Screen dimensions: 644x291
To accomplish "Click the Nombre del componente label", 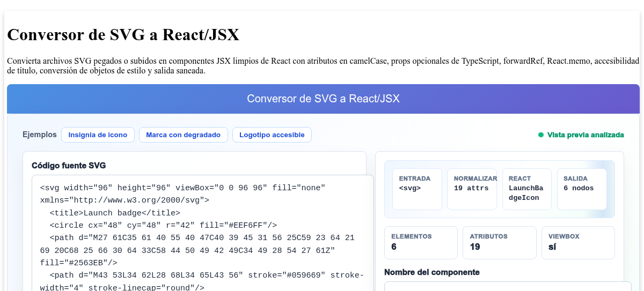I will pyautogui.click(x=432, y=272).
